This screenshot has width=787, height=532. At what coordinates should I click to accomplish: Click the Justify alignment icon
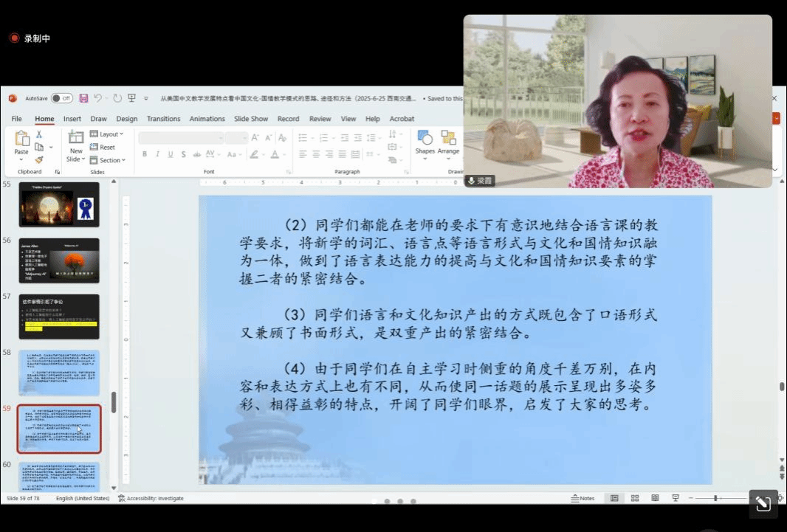click(x=342, y=154)
